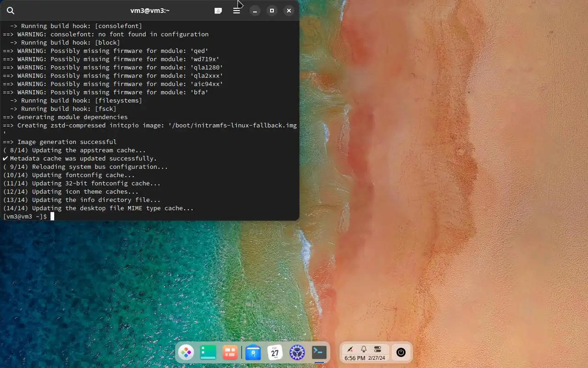Click the power button in the dock
This screenshot has width=588, height=368.
coord(401,353)
